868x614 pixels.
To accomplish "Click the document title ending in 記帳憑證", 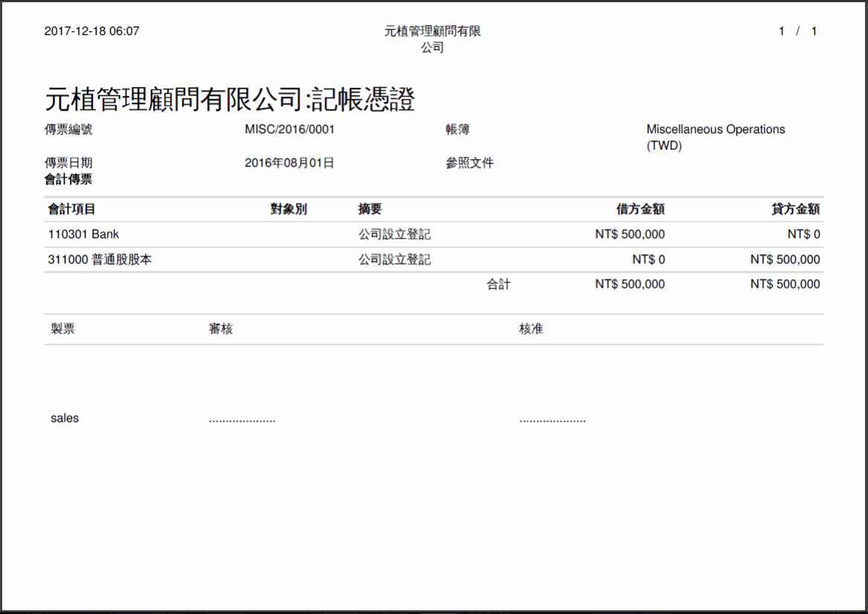I will click(x=230, y=100).
